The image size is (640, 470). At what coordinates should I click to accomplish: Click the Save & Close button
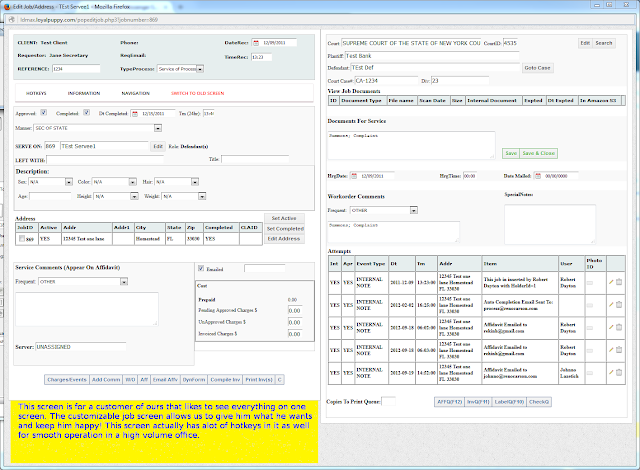(x=538, y=153)
